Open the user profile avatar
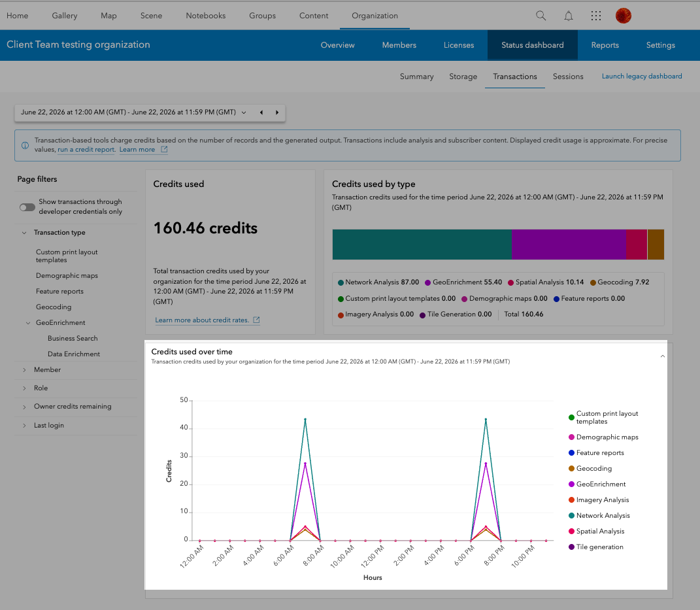Viewport: 700px width, 610px height. 624,16
